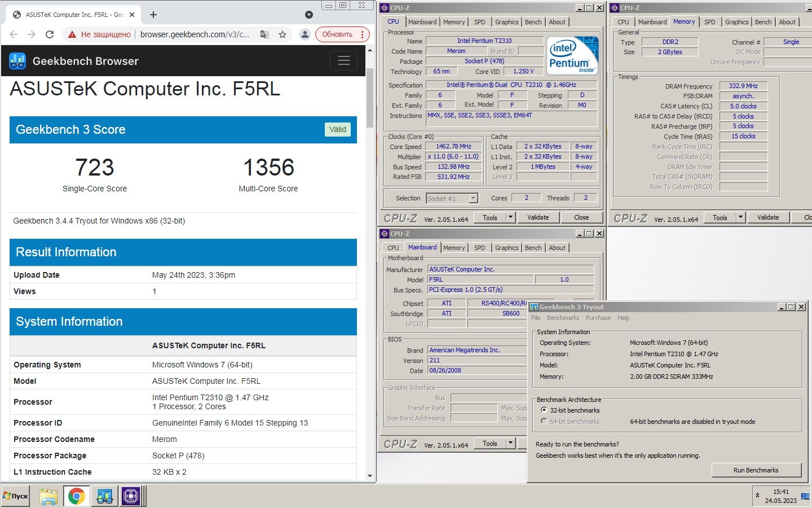The image size is (812, 508).
Task: Select the 64-bit benchmarks radio button
Action: coord(544,422)
